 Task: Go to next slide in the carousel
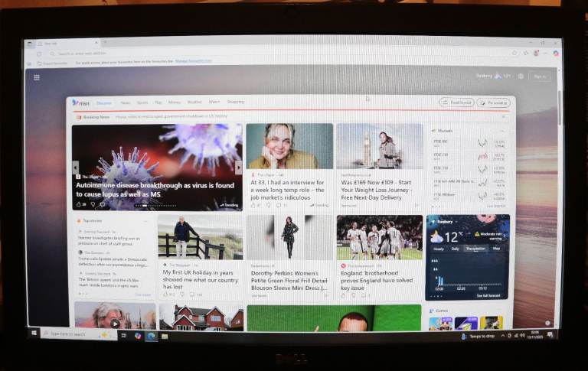click(238, 168)
